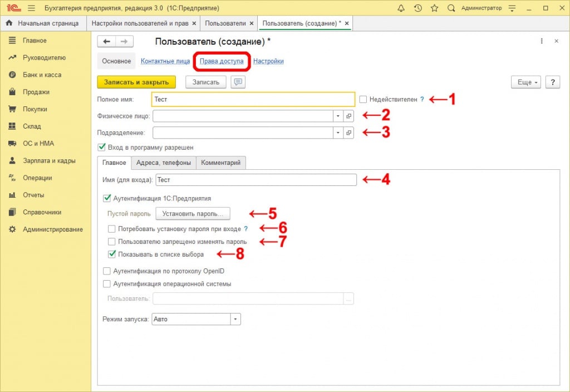Open favorites star icon in title bar
This screenshot has width=570, height=392.
pyautogui.click(x=434, y=8)
